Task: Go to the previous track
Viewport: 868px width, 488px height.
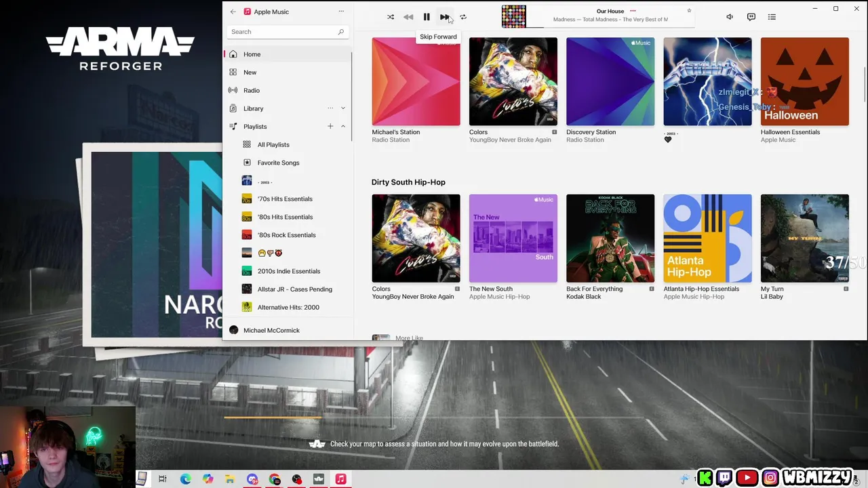Action: [x=408, y=17]
